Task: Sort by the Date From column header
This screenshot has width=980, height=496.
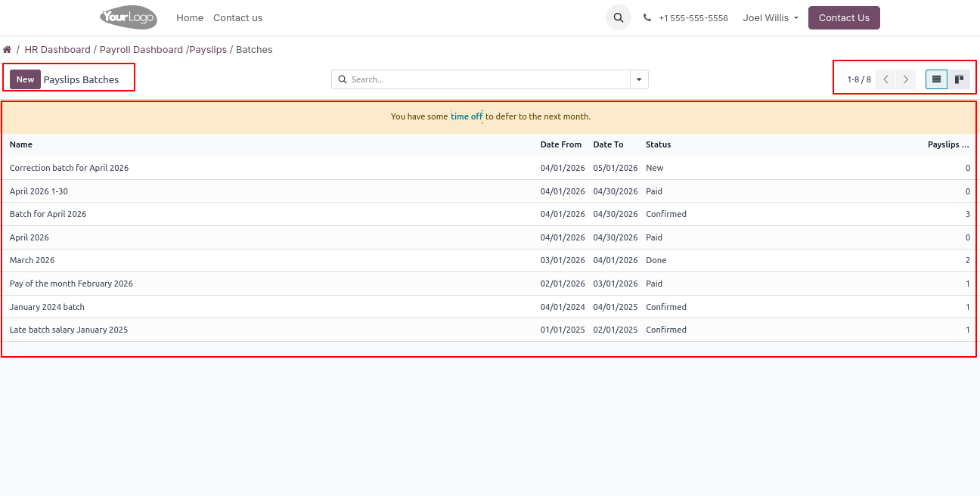Action: point(560,144)
